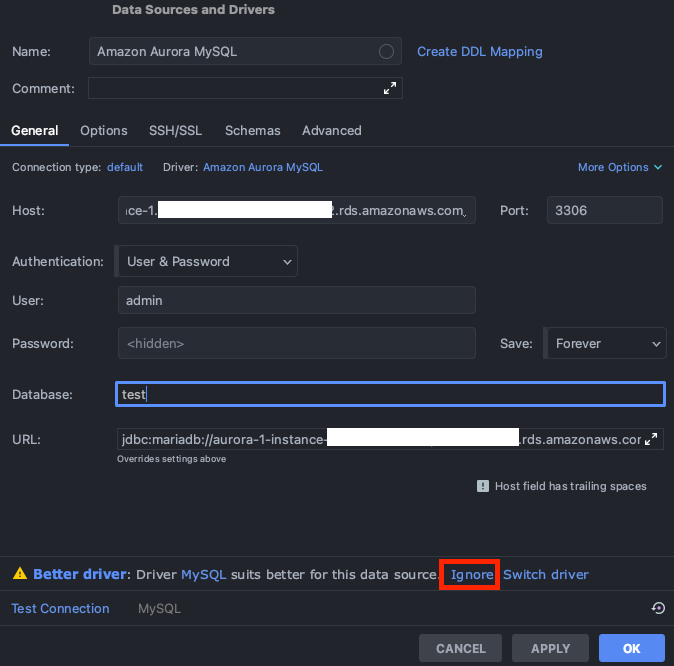The height and width of the screenshot is (666, 674).
Task: Focus the hidden Password field
Action: pyautogui.click(x=297, y=343)
